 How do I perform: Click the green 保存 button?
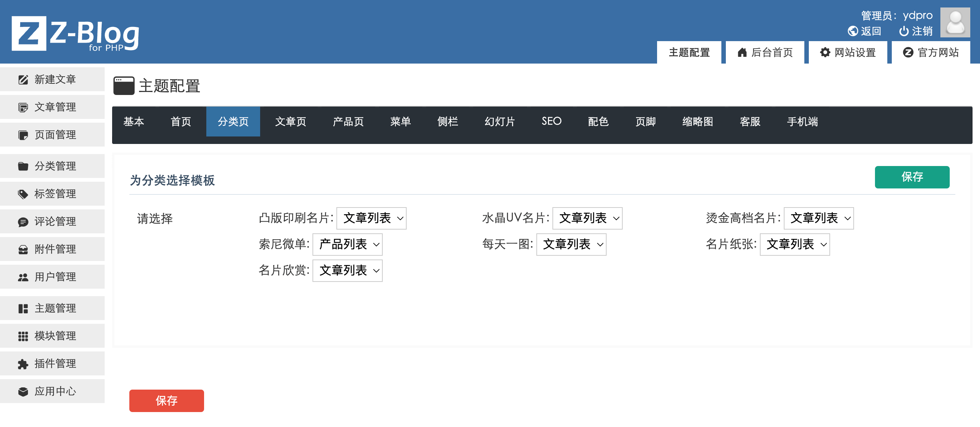[x=912, y=177]
